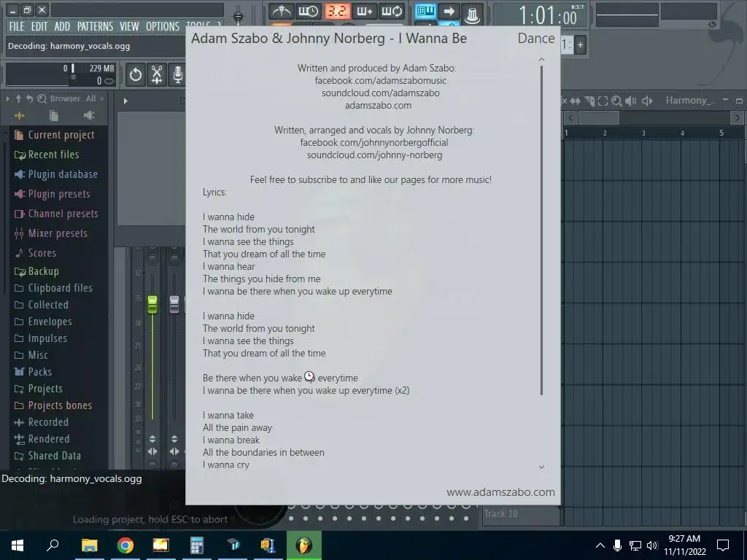Toggle the 3.2. countdown before recording

click(337, 11)
